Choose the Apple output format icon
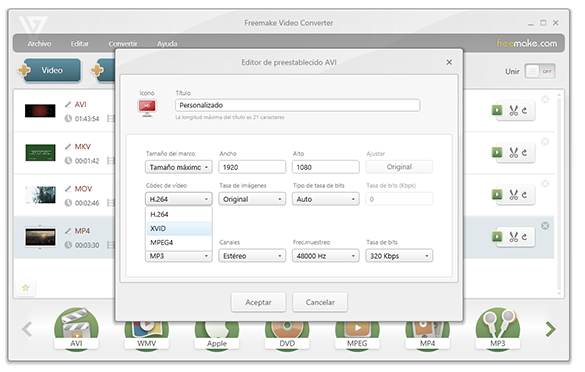Screen dimensions: 585x372 pos(217,336)
